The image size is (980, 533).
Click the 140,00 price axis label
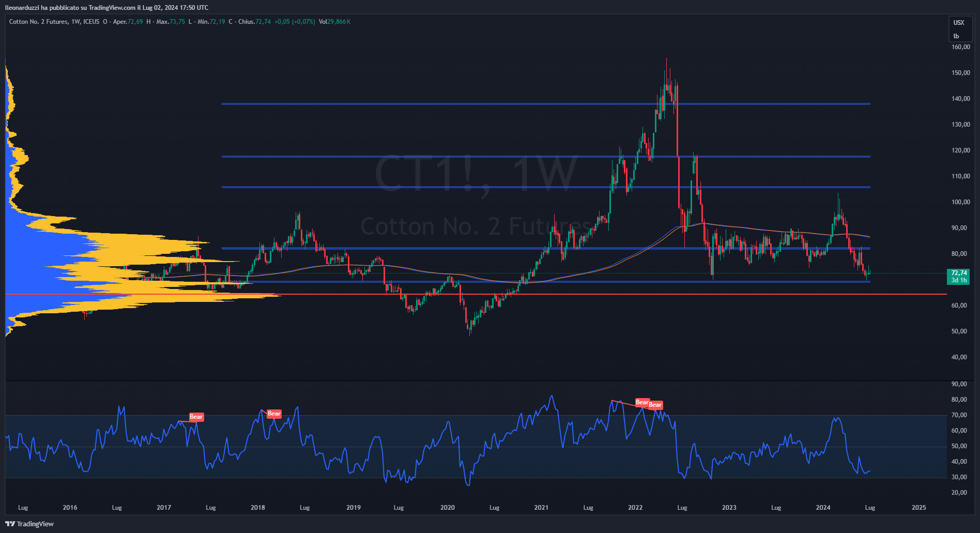[960, 99]
